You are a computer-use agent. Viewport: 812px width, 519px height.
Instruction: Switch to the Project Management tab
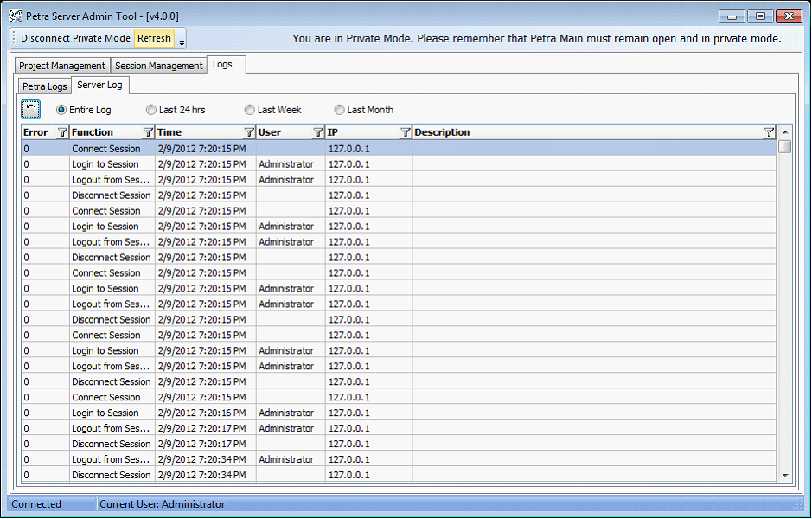62,66
